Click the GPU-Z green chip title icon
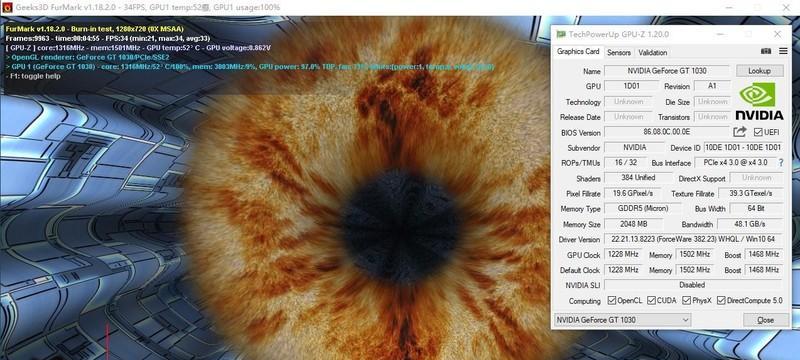The height and width of the screenshot is (360, 800). pos(561,34)
